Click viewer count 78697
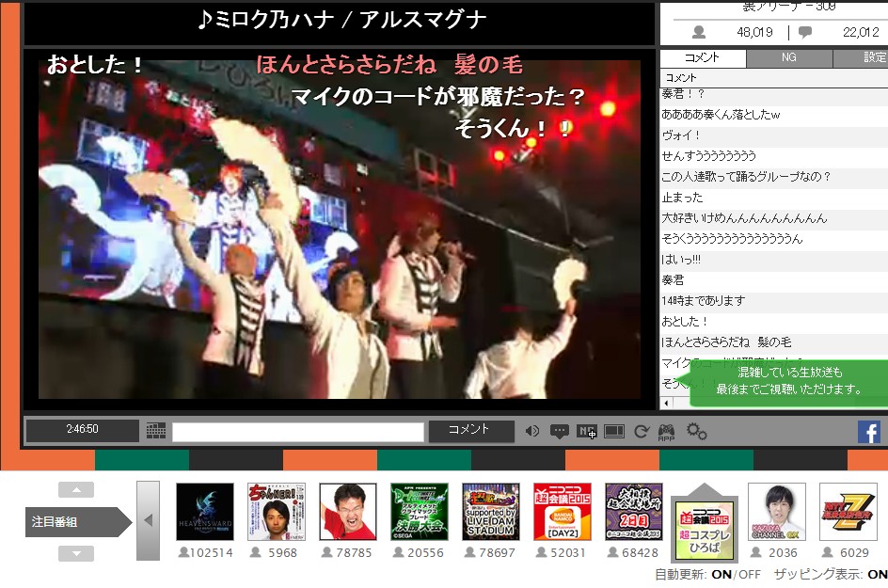Viewport: 888px width, 588px height. click(490, 553)
